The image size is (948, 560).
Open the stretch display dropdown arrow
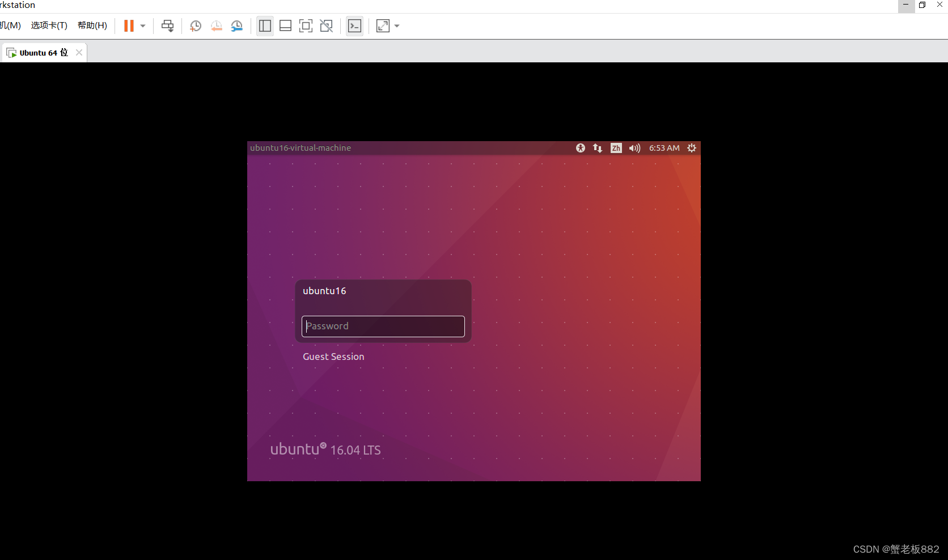tap(397, 26)
